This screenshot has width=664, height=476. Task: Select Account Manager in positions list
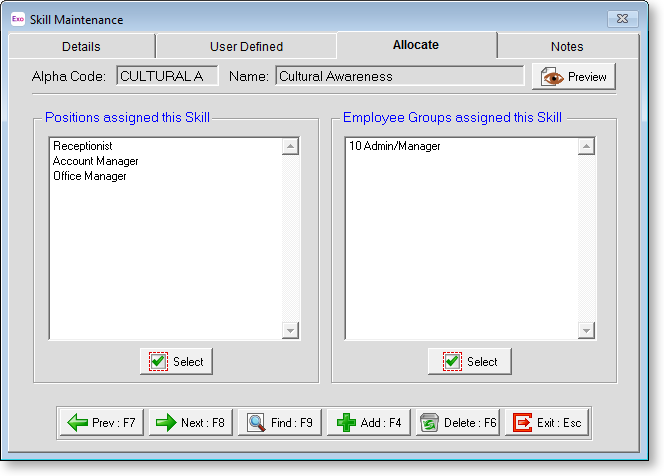coord(96,161)
